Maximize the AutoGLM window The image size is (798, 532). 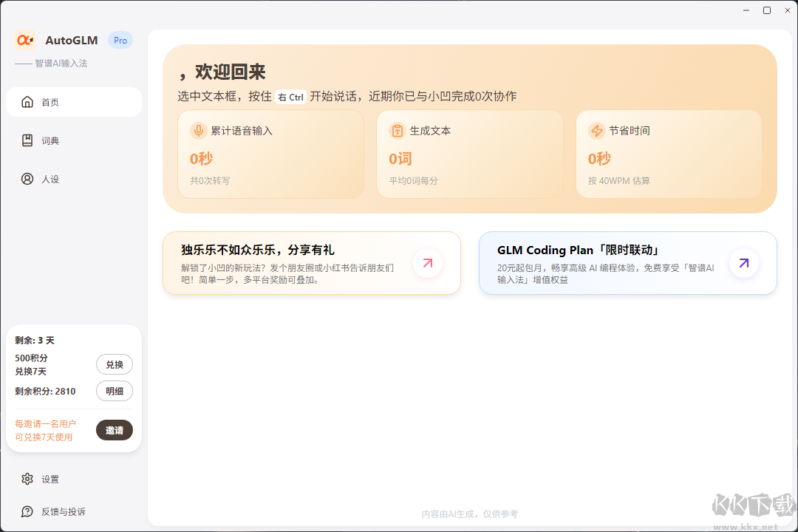click(767, 10)
